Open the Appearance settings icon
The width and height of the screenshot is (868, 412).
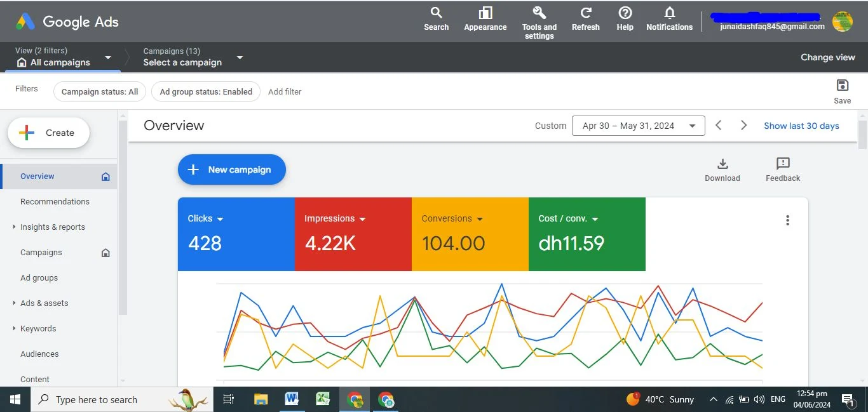485,18
